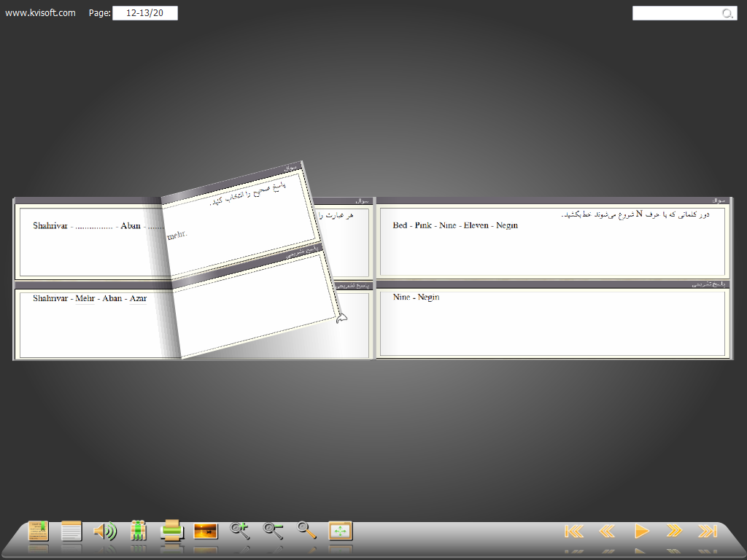Click the search text box at top right
747x560 pixels.
[x=676, y=13]
